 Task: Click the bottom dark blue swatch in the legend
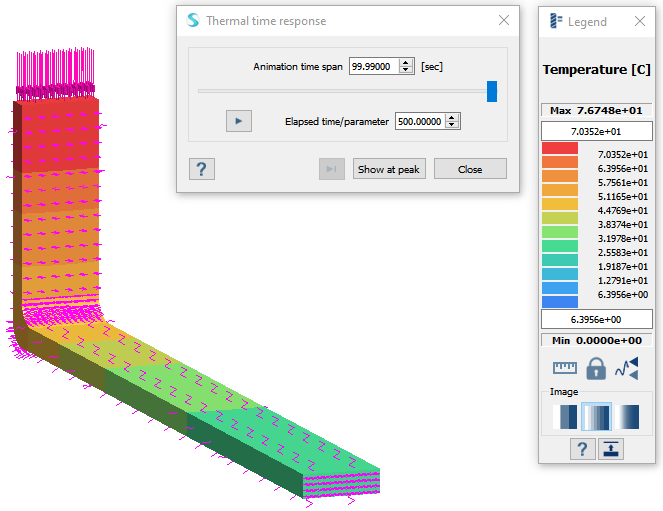pyautogui.click(x=560, y=302)
